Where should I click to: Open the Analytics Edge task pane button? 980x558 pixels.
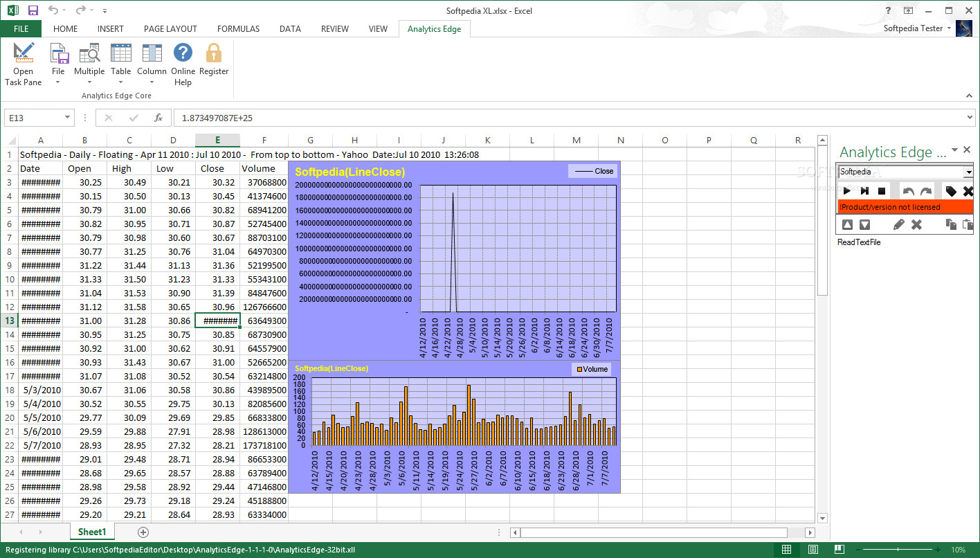(23, 64)
